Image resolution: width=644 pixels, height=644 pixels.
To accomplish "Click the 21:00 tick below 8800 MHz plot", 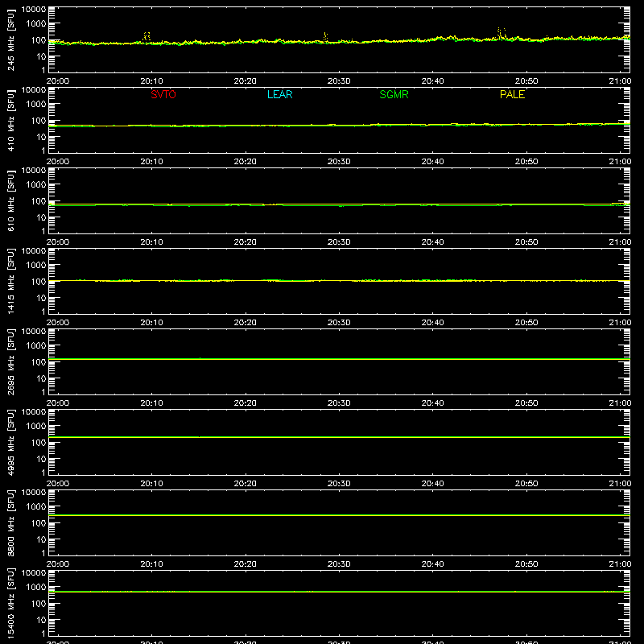I will (x=620, y=564).
